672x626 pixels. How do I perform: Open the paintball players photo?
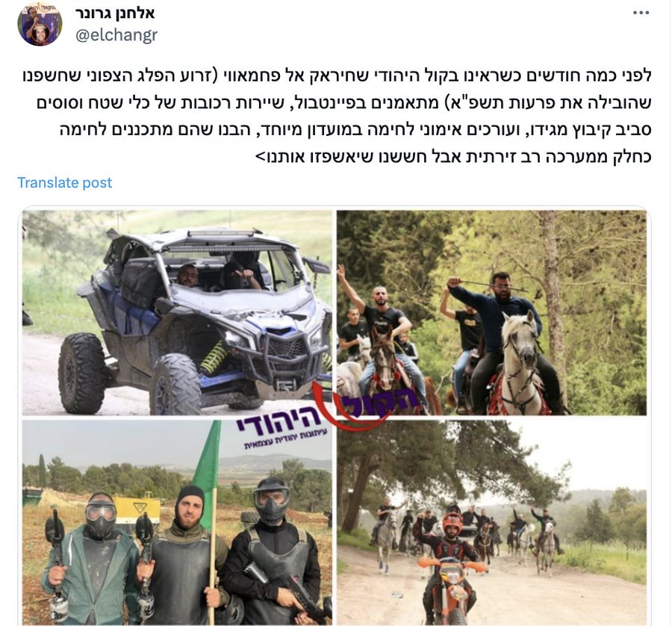point(177,522)
